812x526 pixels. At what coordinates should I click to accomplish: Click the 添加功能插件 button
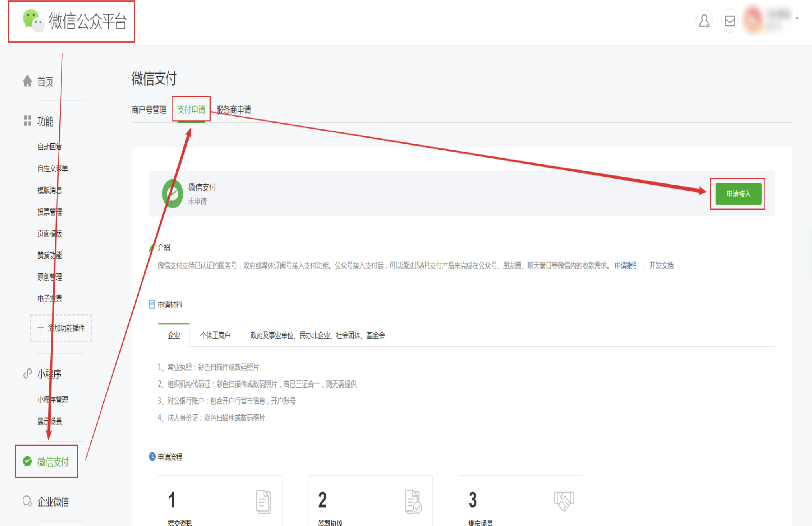pyautogui.click(x=61, y=328)
